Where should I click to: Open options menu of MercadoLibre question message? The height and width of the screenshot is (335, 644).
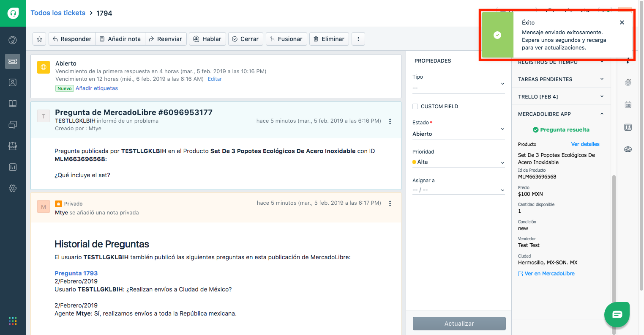390,121
